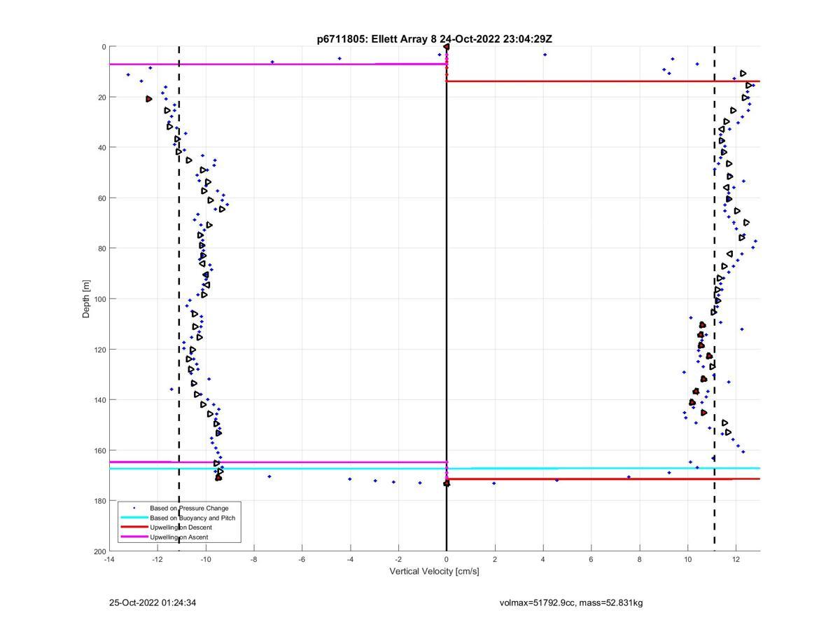Select the 'volmax=51792.9cc, mass=52.831kg' footer text

point(571,602)
